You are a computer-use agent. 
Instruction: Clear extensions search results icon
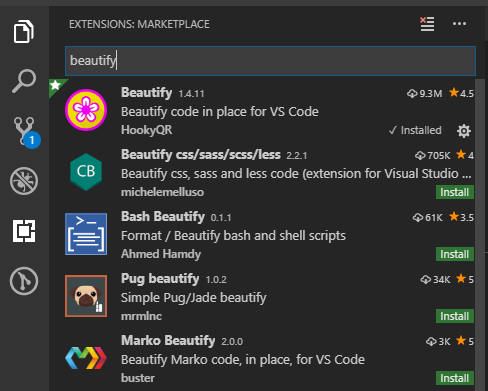pos(427,24)
